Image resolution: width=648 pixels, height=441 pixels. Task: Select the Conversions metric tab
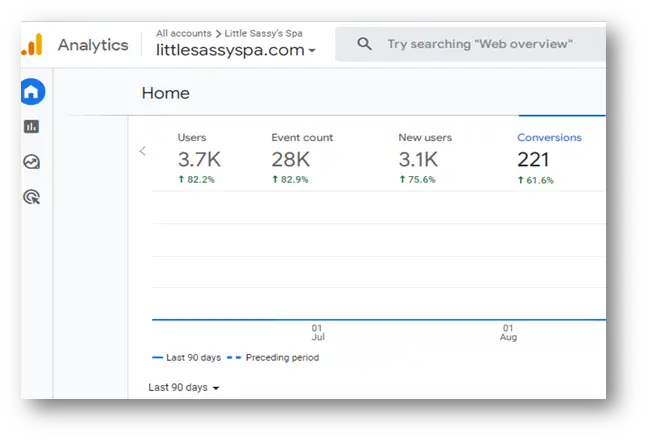click(549, 158)
